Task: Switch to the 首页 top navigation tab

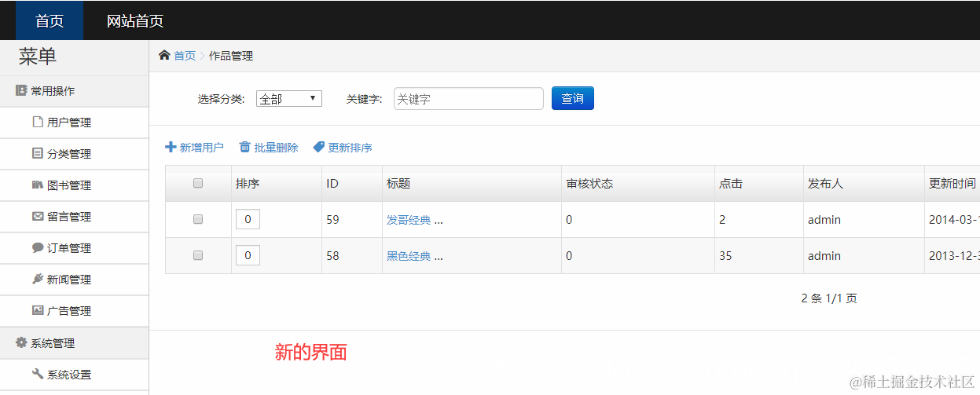Action: pyautogui.click(x=50, y=20)
